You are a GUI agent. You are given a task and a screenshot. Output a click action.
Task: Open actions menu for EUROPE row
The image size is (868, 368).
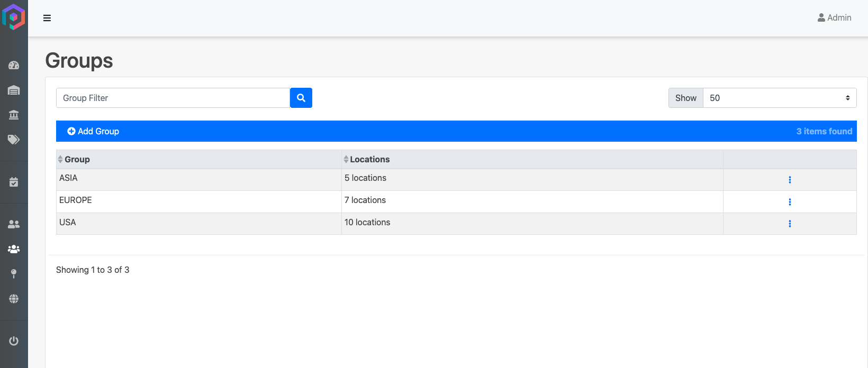(790, 202)
